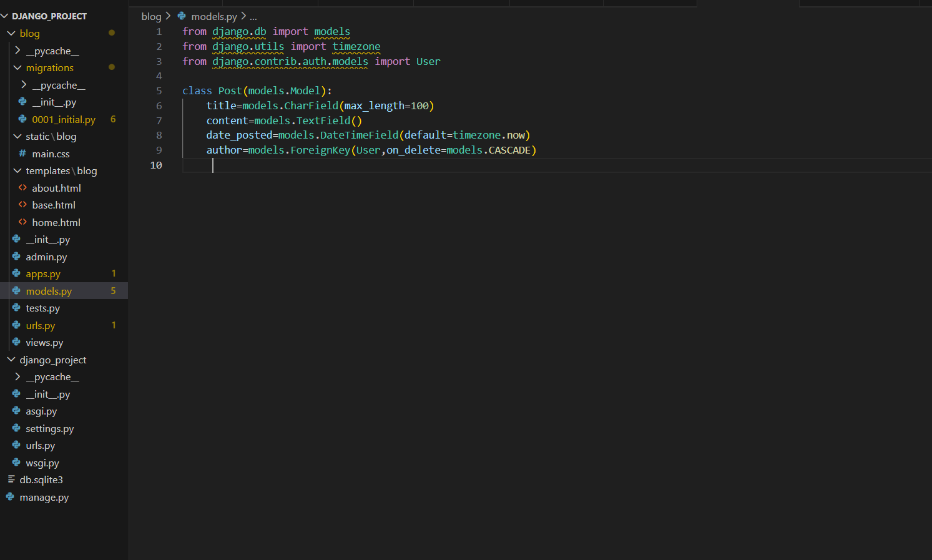This screenshot has height=560, width=932.
Task: Collapse the templates\blog folder
Action: [17, 170]
